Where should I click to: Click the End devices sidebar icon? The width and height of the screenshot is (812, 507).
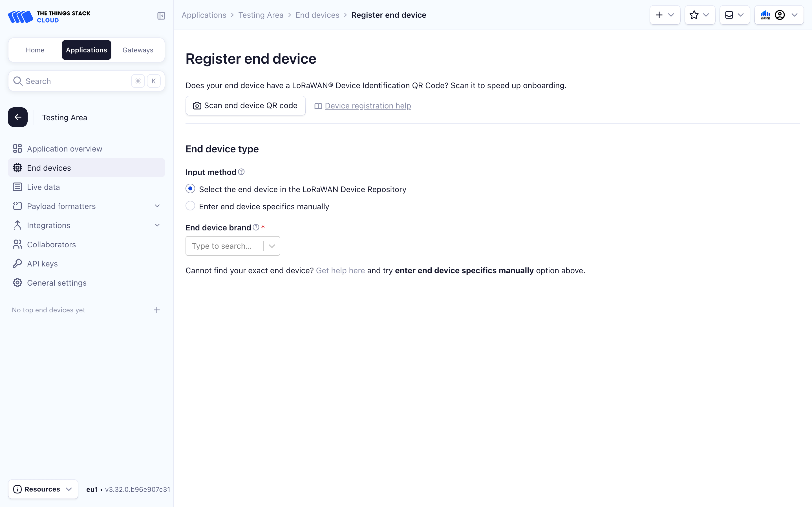tap(17, 168)
